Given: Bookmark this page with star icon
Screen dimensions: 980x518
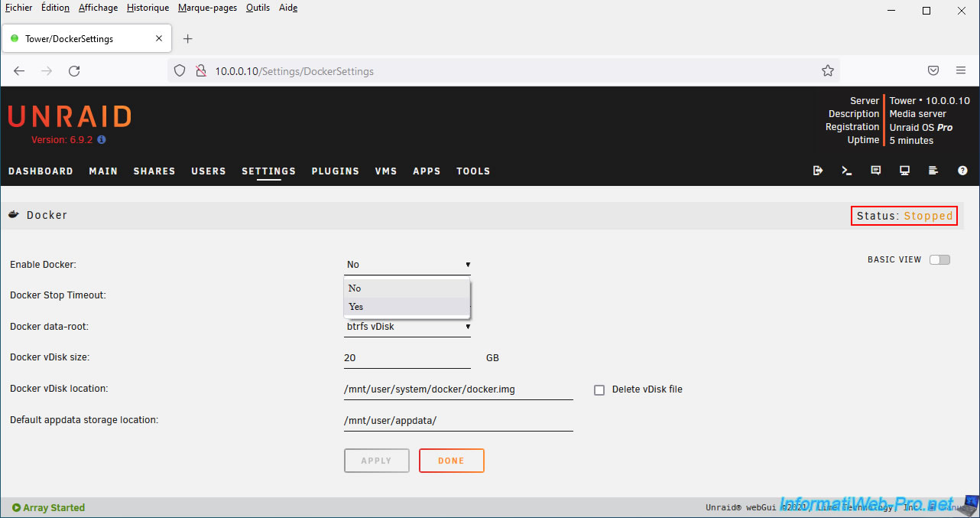Looking at the screenshot, I should pos(828,70).
